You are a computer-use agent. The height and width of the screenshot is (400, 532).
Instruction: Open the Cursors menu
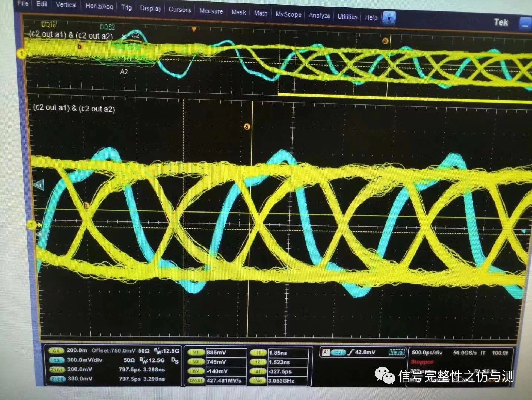tap(180, 10)
